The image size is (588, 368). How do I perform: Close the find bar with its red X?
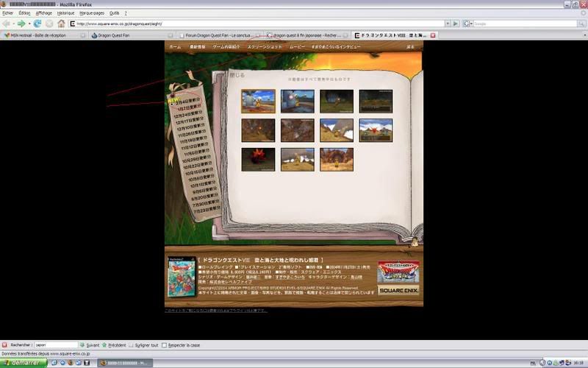pos(4,344)
